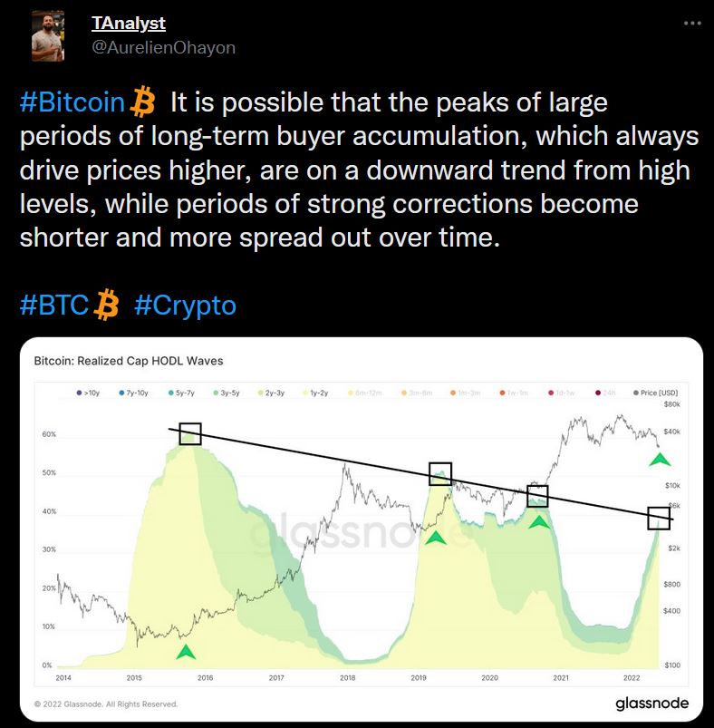Click the green arrow near 2016

(186, 651)
